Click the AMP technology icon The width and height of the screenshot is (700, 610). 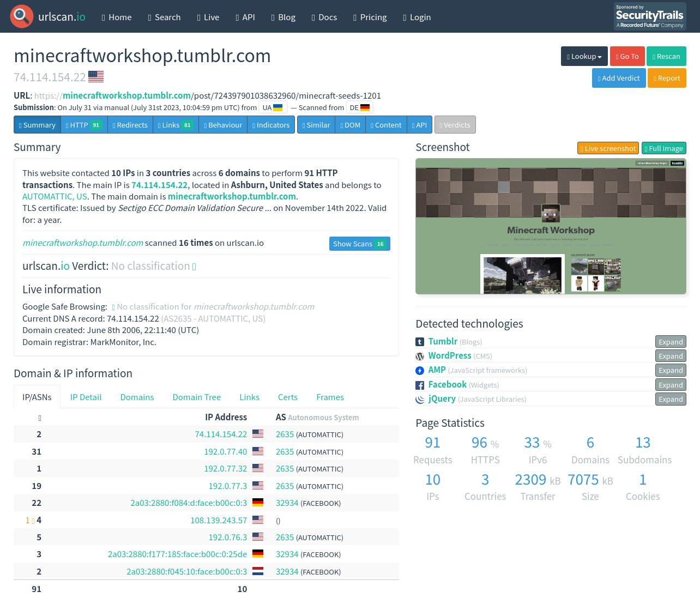click(x=420, y=371)
